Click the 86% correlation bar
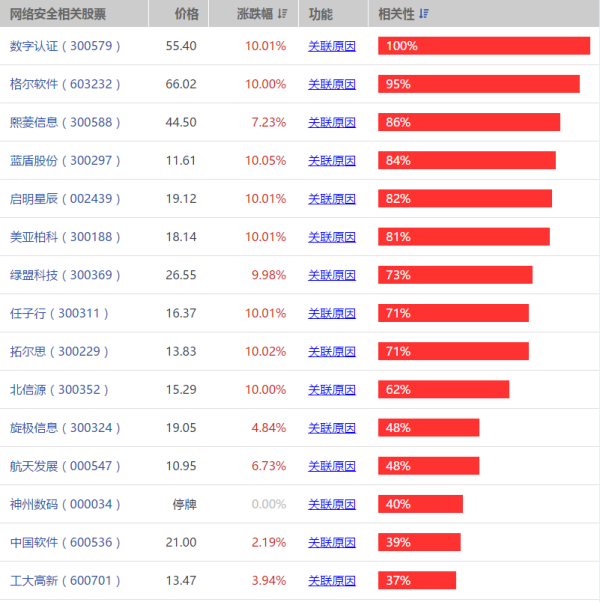 469,122
